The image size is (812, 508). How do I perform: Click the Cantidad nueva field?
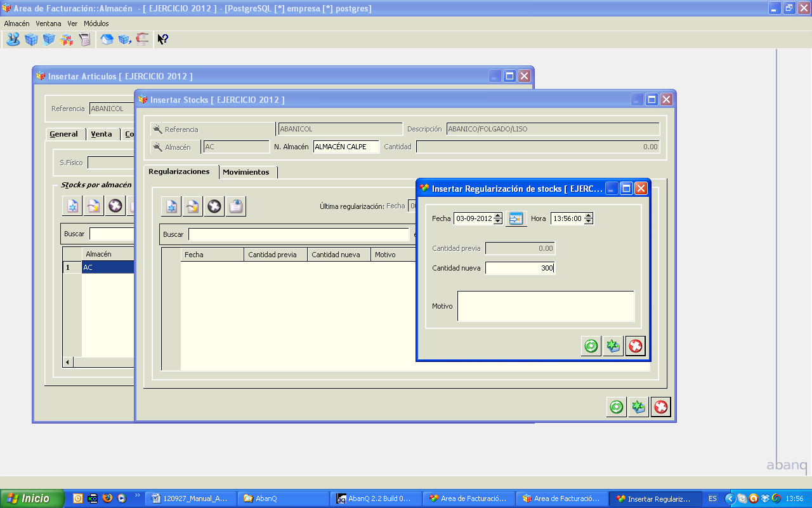click(x=520, y=268)
